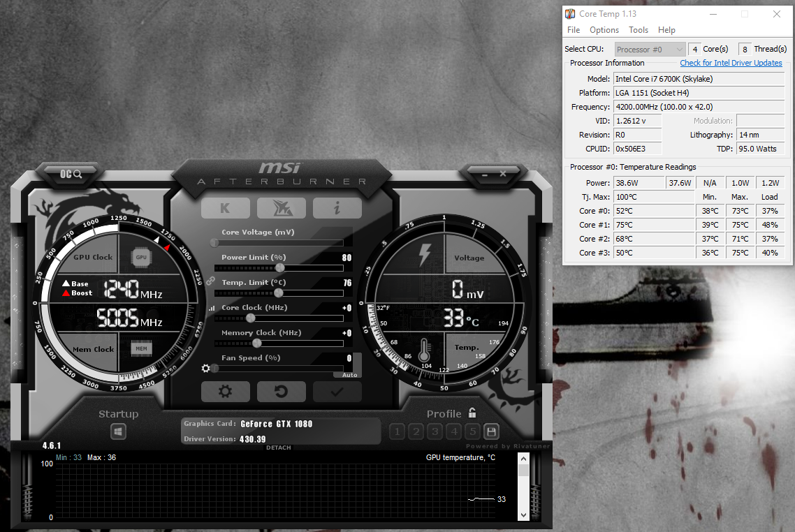Click the reset arrow button
Viewport: 795px width, 532px height.
pos(282,392)
